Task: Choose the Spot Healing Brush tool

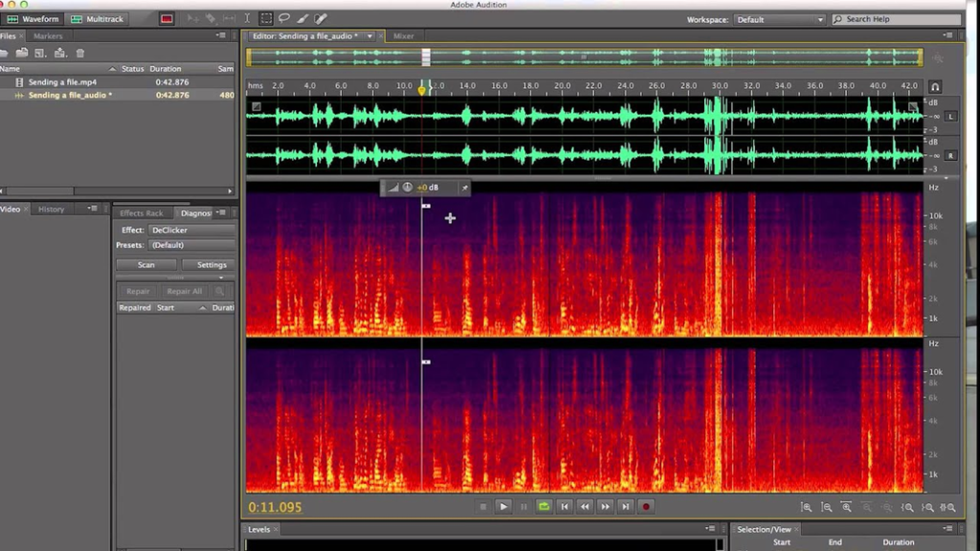Action: tap(321, 18)
